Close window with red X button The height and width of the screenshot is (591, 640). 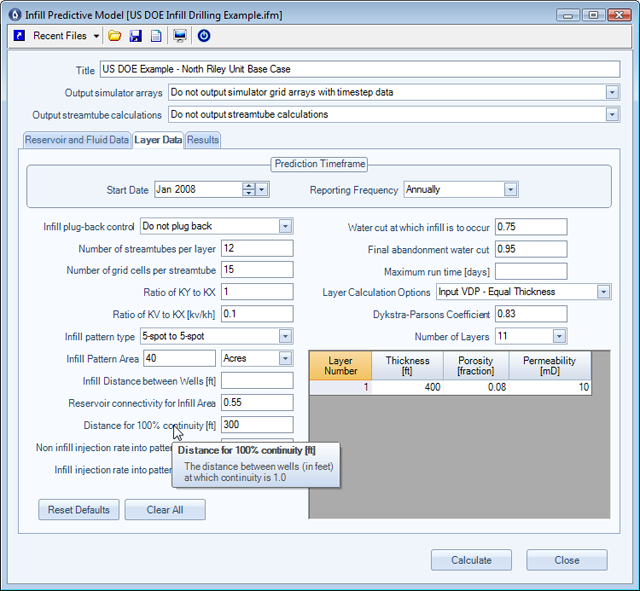point(619,16)
